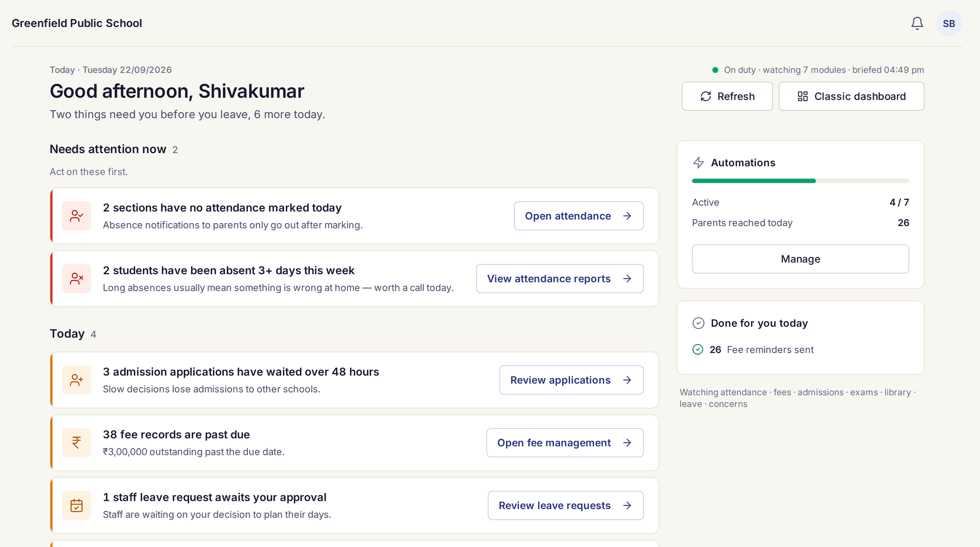Click the Automations lightning bolt icon
The height and width of the screenshot is (547, 980).
click(699, 163)
